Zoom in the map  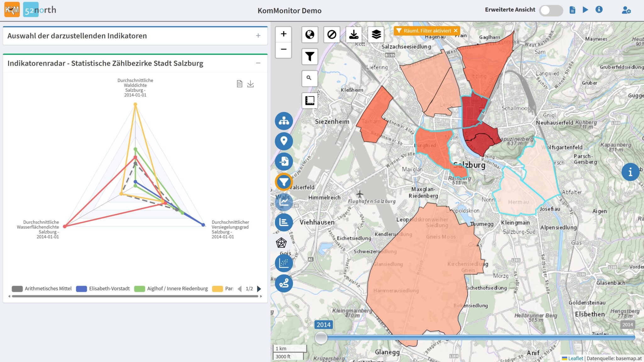click(284, 34)
